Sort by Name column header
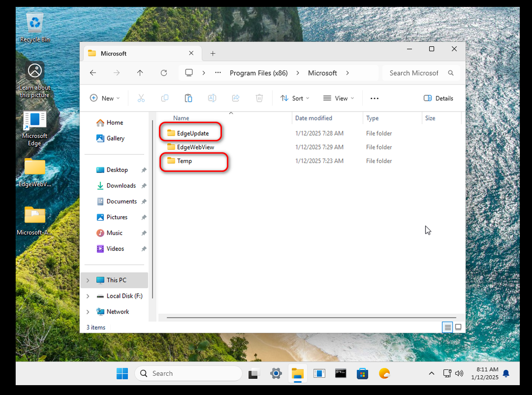Screen dimensions: 532x395 pyautogui.click(x=181, y=118)
